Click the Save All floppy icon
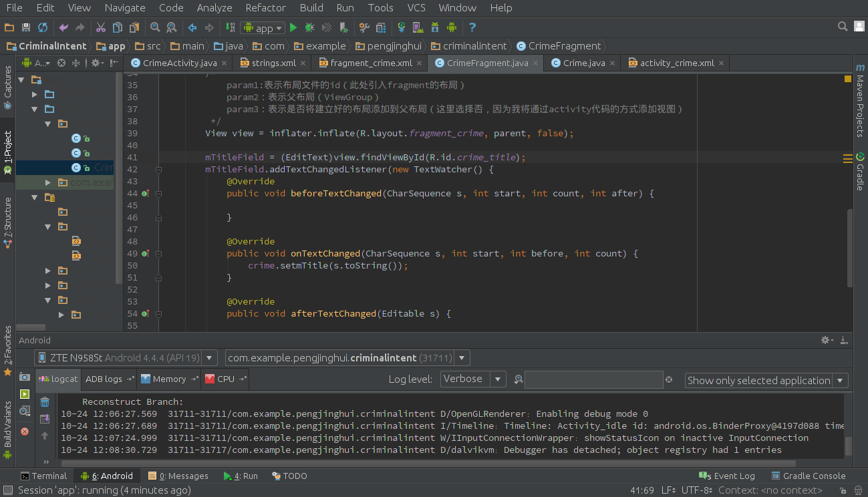 coord(26,27)
